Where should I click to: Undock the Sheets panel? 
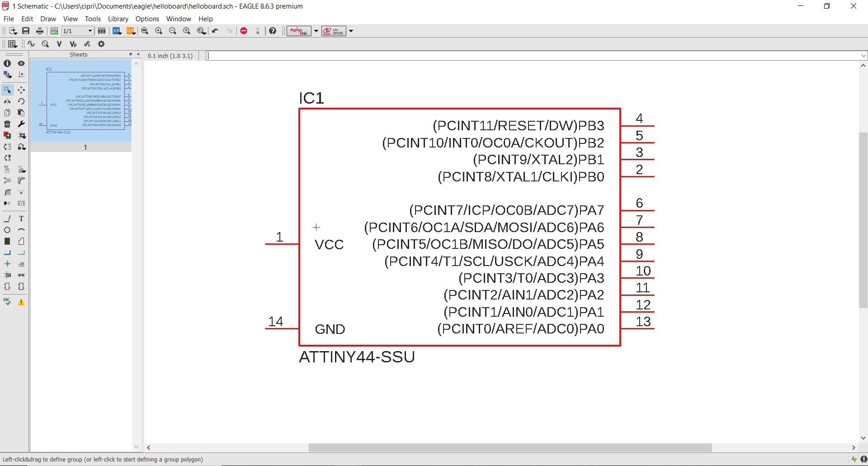(x=131, y=54)
